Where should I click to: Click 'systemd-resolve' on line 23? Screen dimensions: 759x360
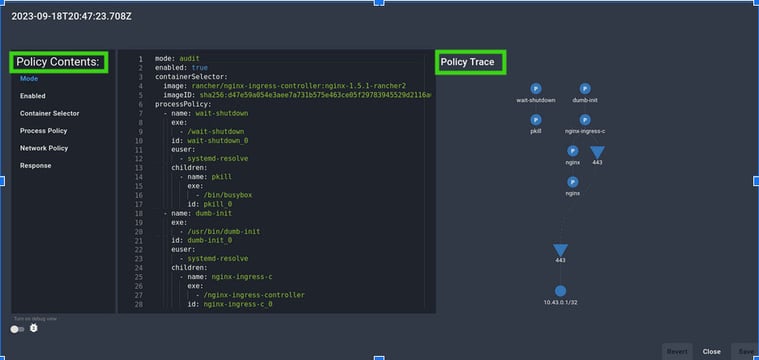click(218, 259)
